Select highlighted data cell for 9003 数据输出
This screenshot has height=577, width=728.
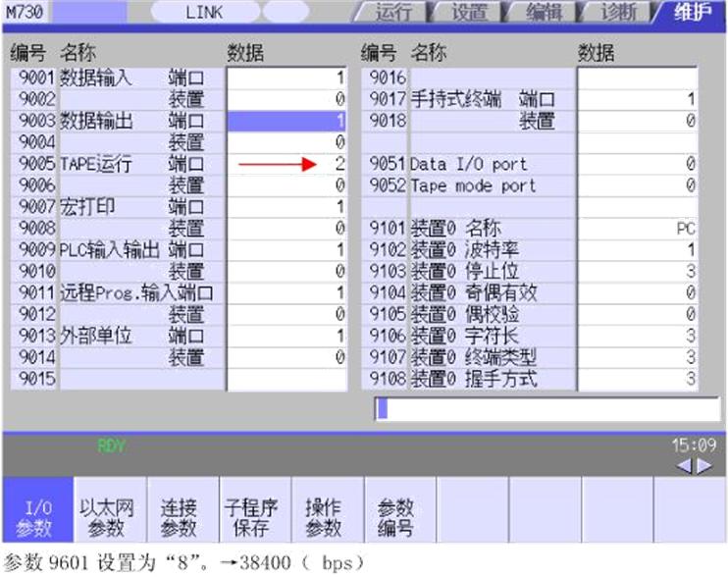(x=286, y=121)
